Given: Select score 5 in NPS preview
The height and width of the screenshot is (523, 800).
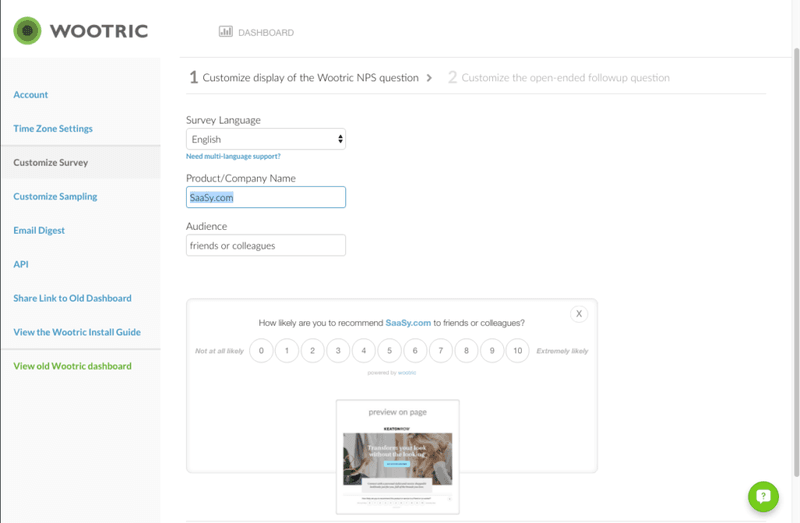Looking at the screenshot, I should [389, 351].
